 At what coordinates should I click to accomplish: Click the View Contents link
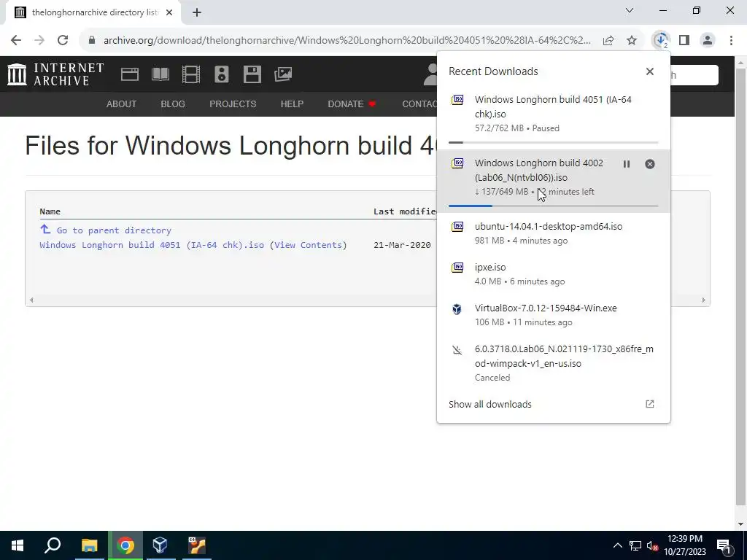tap(309, 245)
